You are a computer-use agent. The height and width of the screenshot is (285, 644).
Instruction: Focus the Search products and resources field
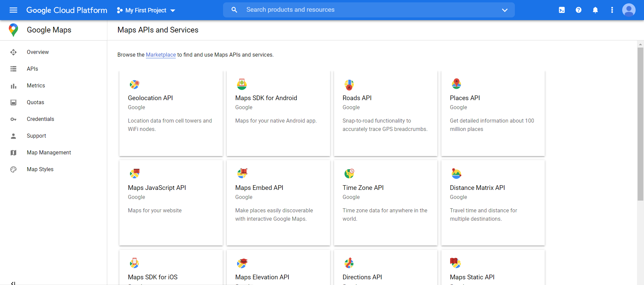click(369, 10)
